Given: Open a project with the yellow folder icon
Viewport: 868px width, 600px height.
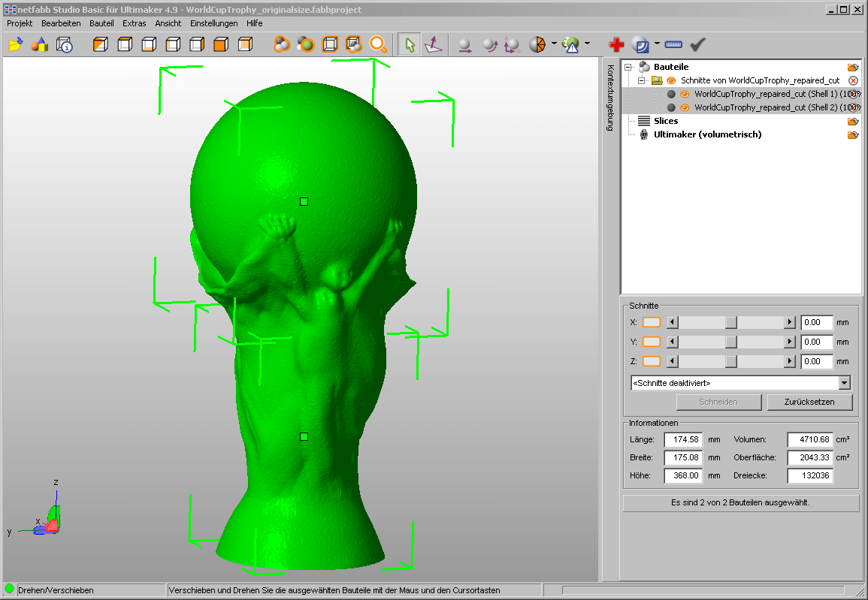Looking at the screenshot, I should click(16, 44).
